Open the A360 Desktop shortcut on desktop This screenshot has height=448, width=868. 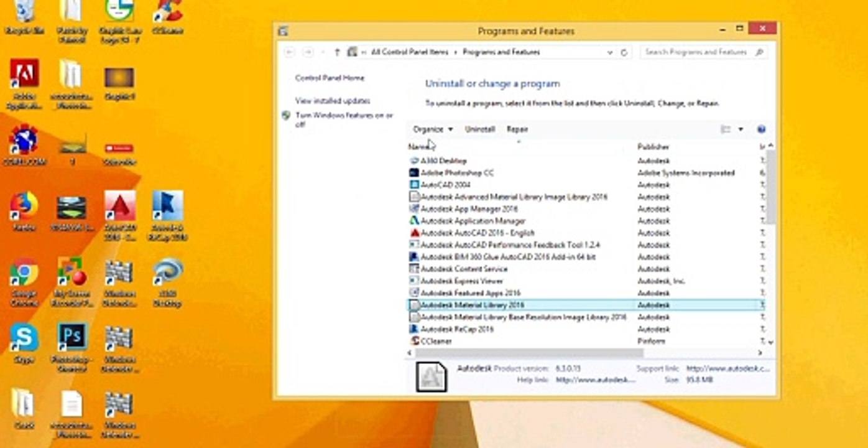point(167,283)
